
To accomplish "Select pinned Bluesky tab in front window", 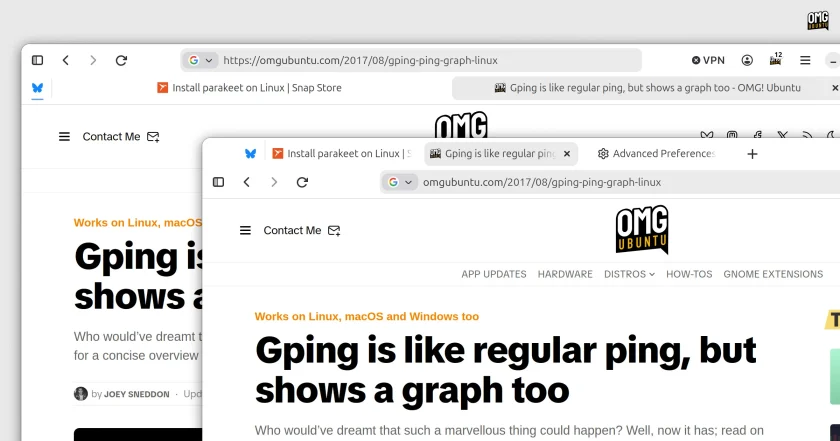I will click(x=250, y=154).
